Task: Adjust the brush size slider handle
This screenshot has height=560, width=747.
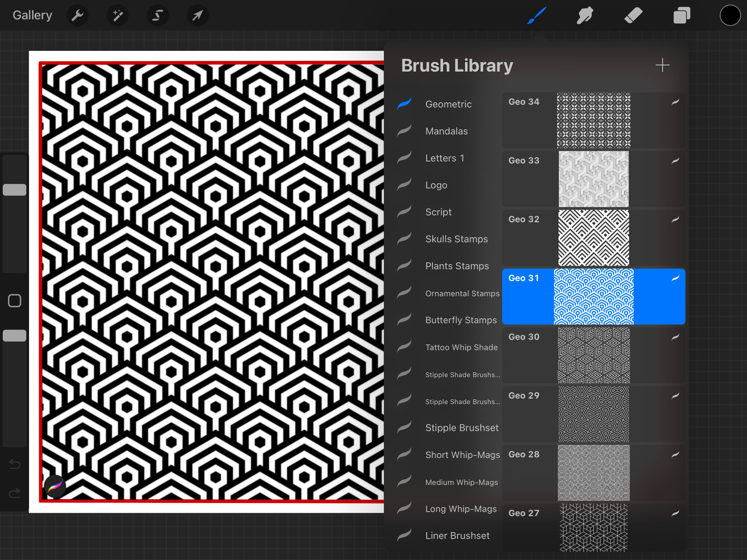Action: pyautogui.click(x=15, y=190)
